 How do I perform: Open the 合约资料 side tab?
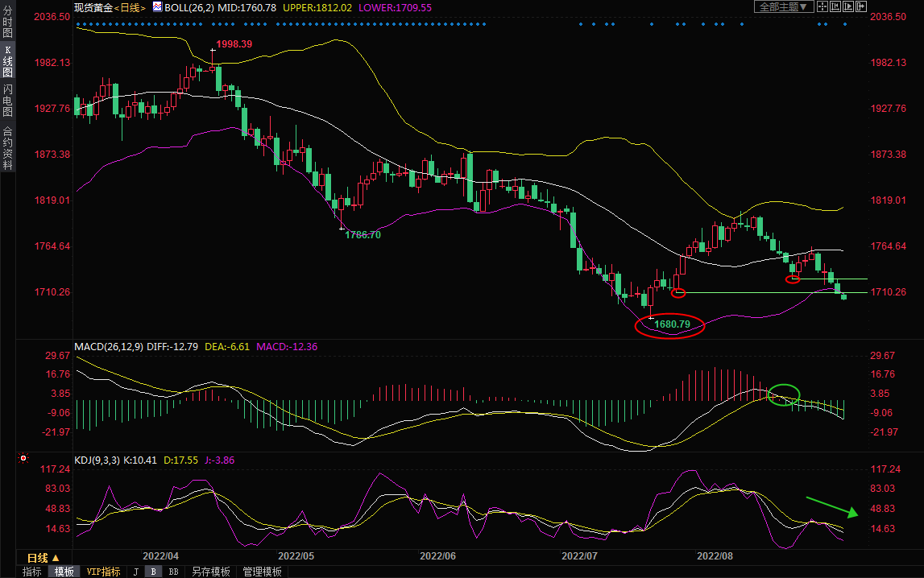pyautogui.click(x=7, y=148)
